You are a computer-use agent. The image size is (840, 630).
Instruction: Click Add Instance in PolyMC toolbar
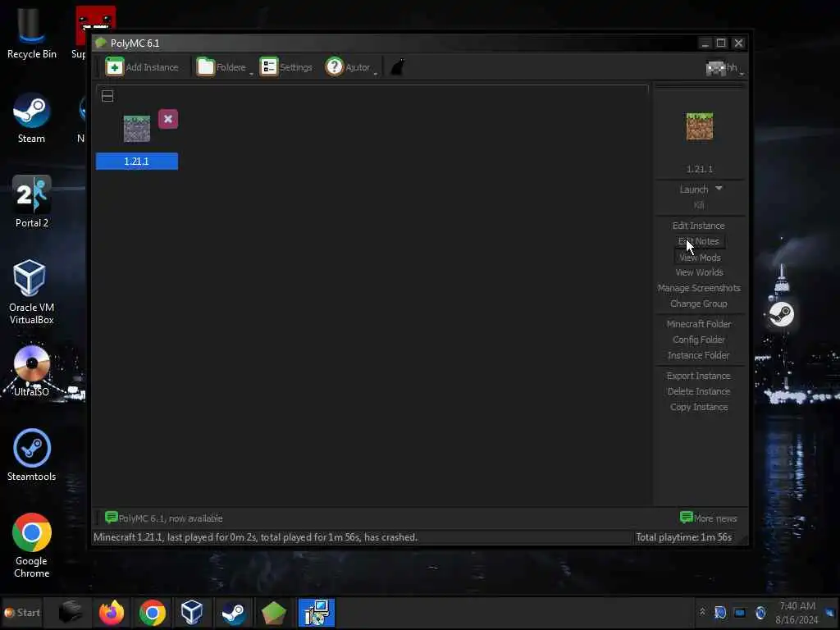click(x=142, y=67)
